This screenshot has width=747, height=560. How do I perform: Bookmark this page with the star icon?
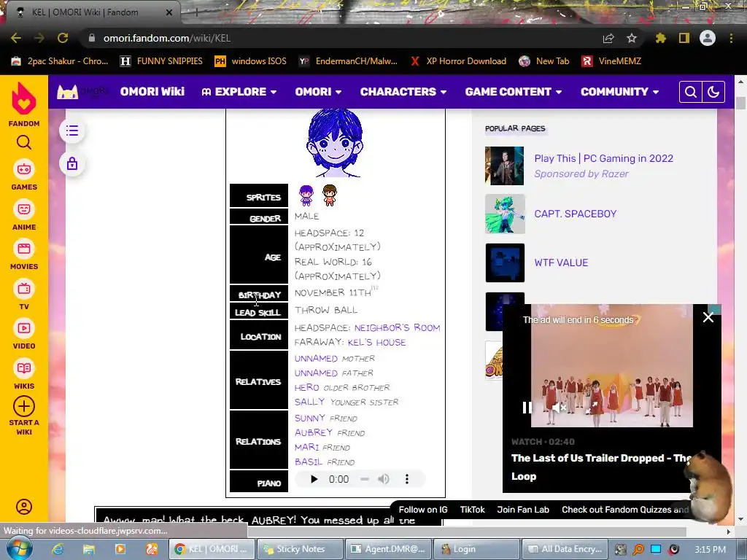[632, 38]
